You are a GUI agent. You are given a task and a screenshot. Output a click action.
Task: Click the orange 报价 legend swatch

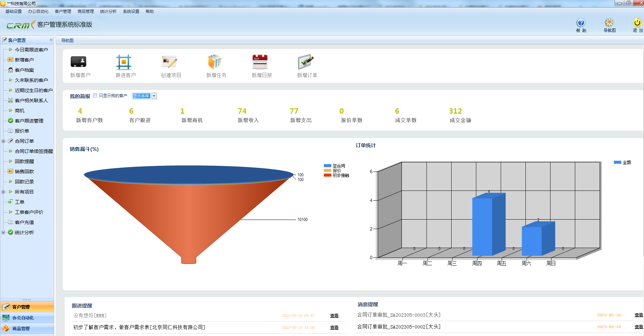(x=327, y=171)
